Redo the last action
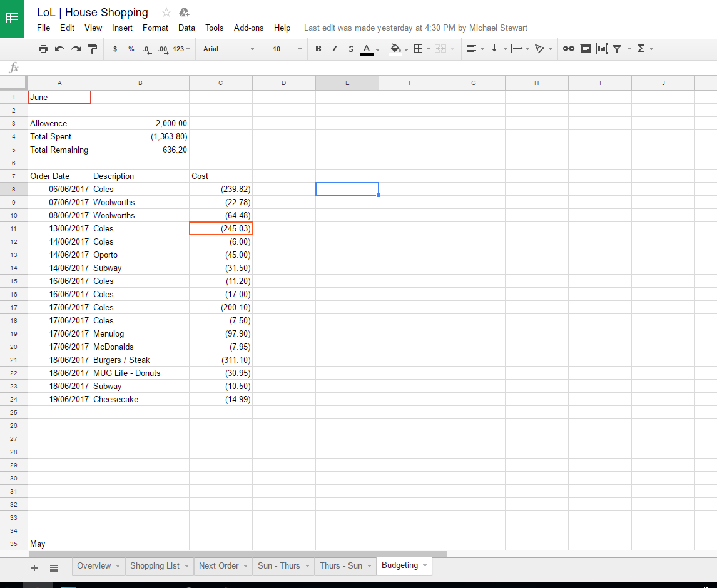 pos(76,48)
